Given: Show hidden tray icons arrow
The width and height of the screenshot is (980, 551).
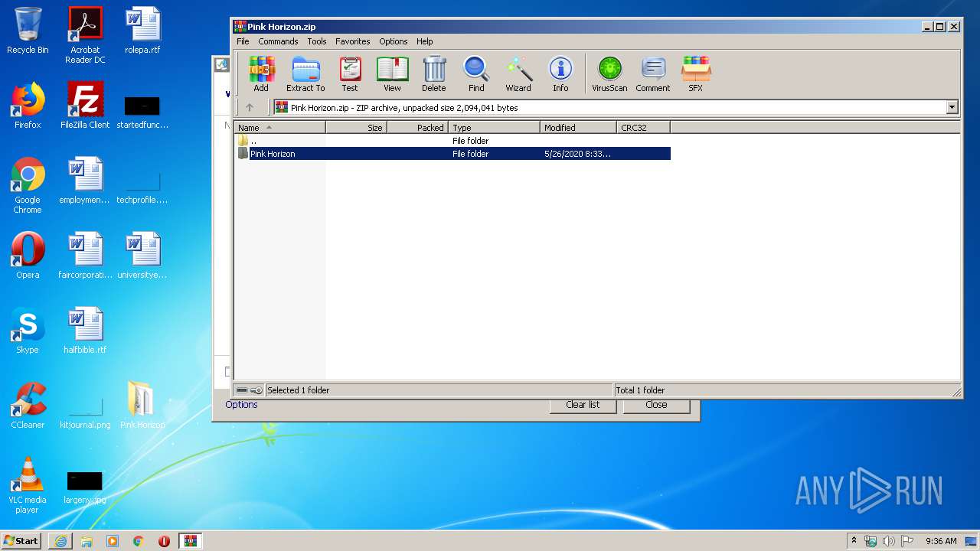Looking at the screenshot, I should coord(854,541).
